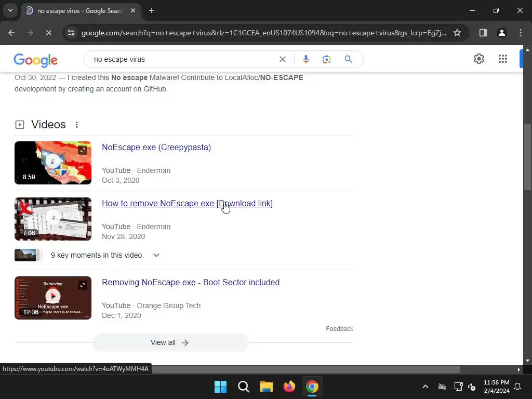Expand preview on Creepypasta thumbnail

pyautogui.click(x=83, y=150)
